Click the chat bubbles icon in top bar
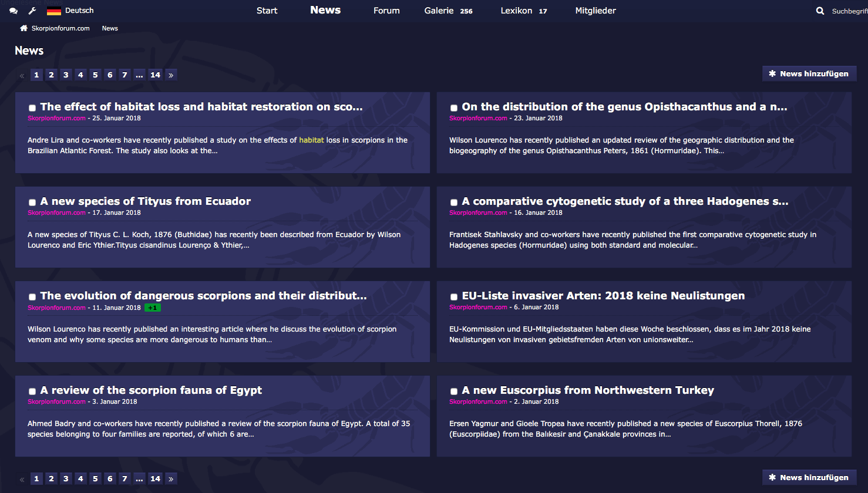Image resolution: width=868 pixels, height=493 pixels. pyautogui.click(x=14, y=11)
